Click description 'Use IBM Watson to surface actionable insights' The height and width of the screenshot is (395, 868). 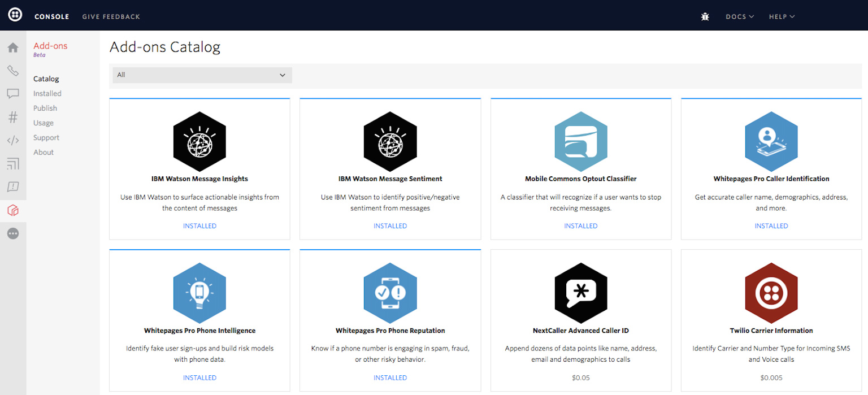click(199, 203)
